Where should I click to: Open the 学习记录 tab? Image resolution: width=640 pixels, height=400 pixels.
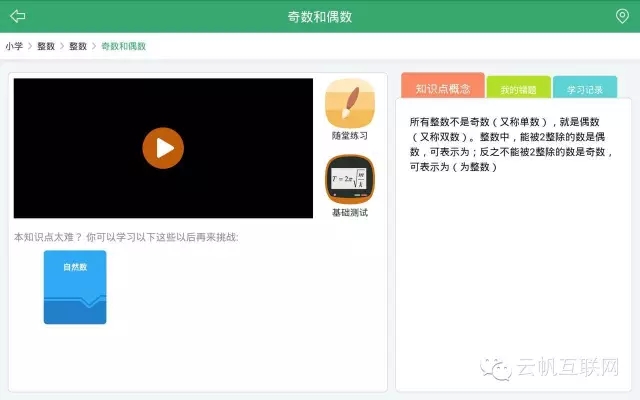585,89
